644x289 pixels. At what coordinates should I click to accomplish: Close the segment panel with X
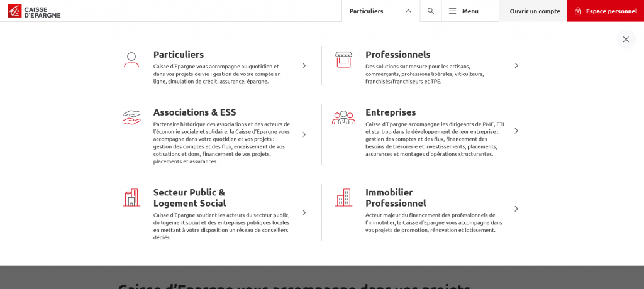pos(626,40)
